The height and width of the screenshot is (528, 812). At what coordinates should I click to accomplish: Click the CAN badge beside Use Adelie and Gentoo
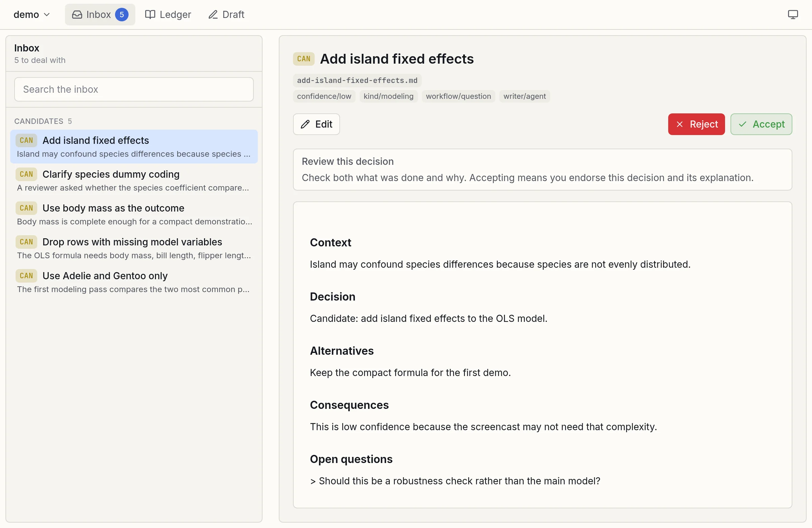(x=26, y=276)
